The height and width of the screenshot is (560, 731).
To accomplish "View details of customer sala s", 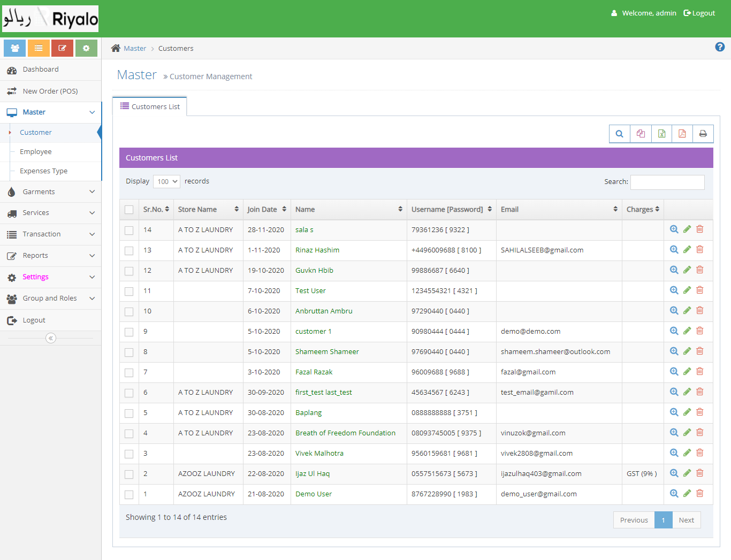I will [x=674, y=229].
